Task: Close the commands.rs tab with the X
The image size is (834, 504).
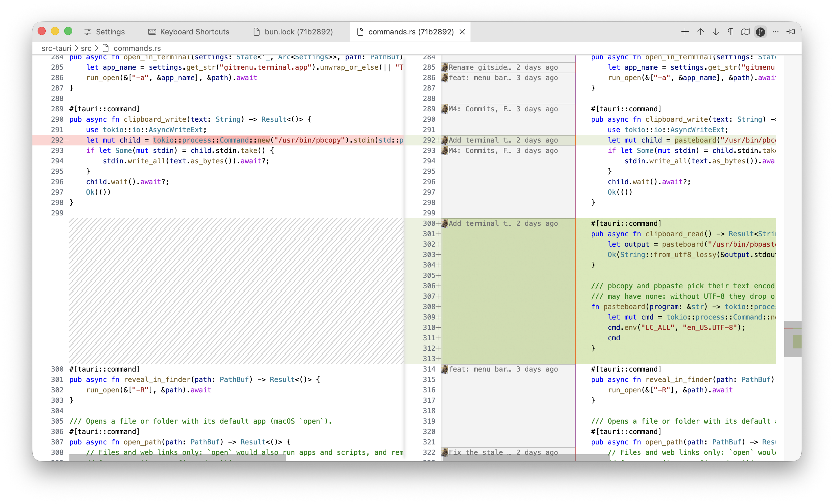Action: pyautogui.click(x=462, y=32)
